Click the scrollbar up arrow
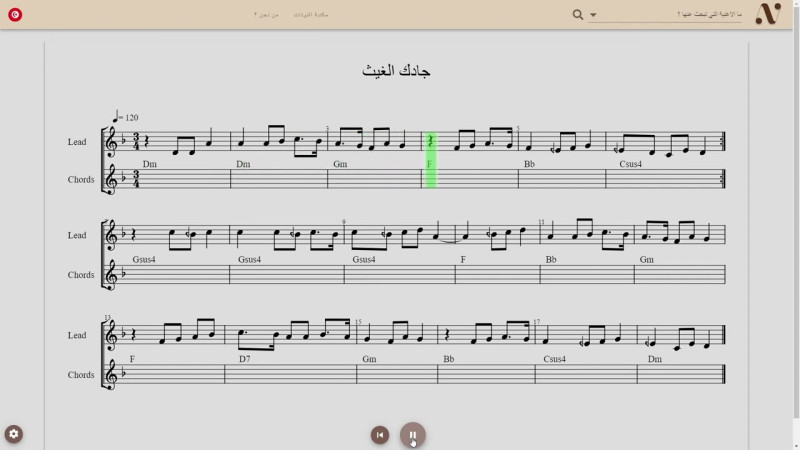Viewport: 800px width, 450px height. (x=796, y=3)
